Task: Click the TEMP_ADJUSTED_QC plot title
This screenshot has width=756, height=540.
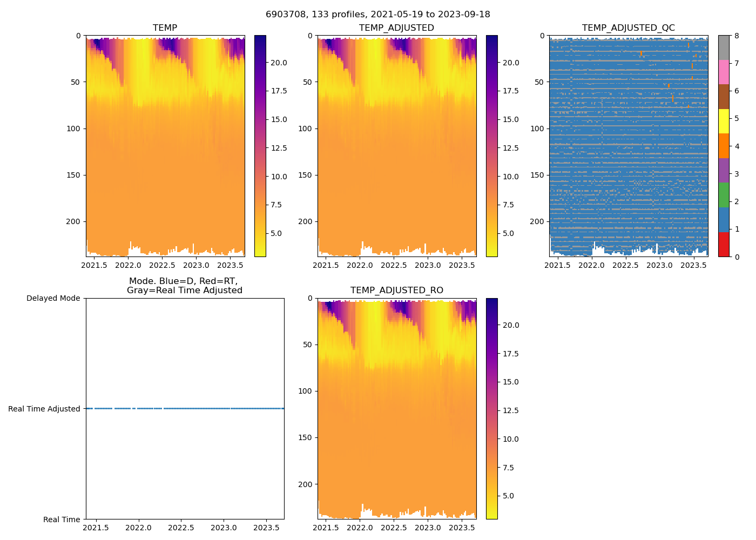Action: pos(628,28)
